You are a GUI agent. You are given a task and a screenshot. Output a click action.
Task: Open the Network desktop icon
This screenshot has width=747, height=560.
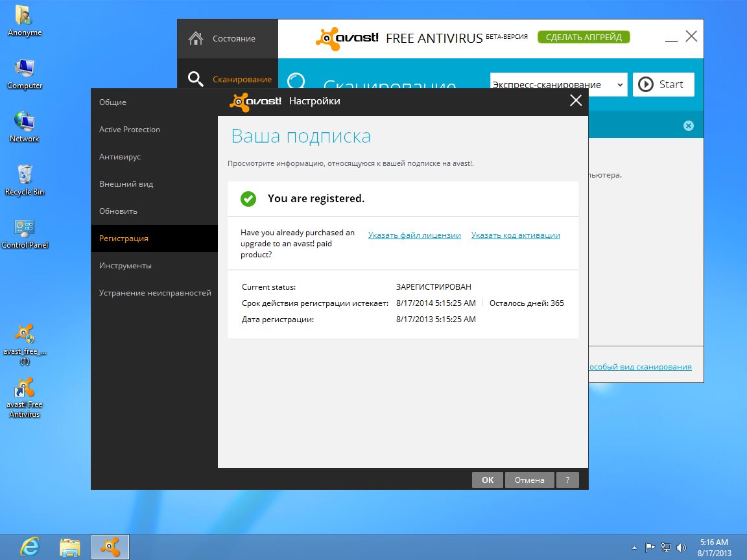point(24,127)
